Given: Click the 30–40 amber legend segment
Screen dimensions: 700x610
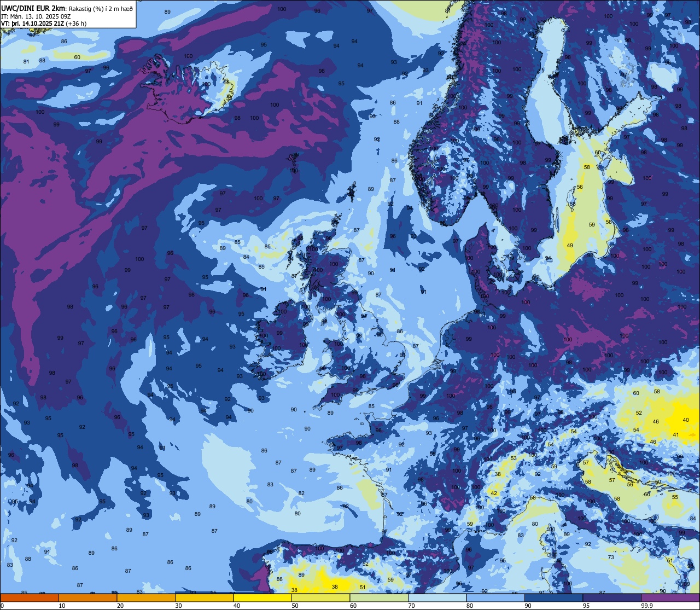Looking at the screenshot, I should coord(204,597).
